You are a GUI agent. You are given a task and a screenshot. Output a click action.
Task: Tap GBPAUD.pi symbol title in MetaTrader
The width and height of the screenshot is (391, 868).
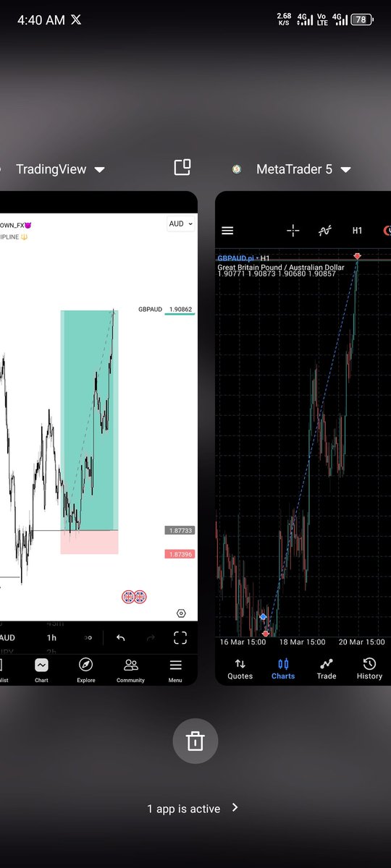pyautogui.click(x=237, y=258)
